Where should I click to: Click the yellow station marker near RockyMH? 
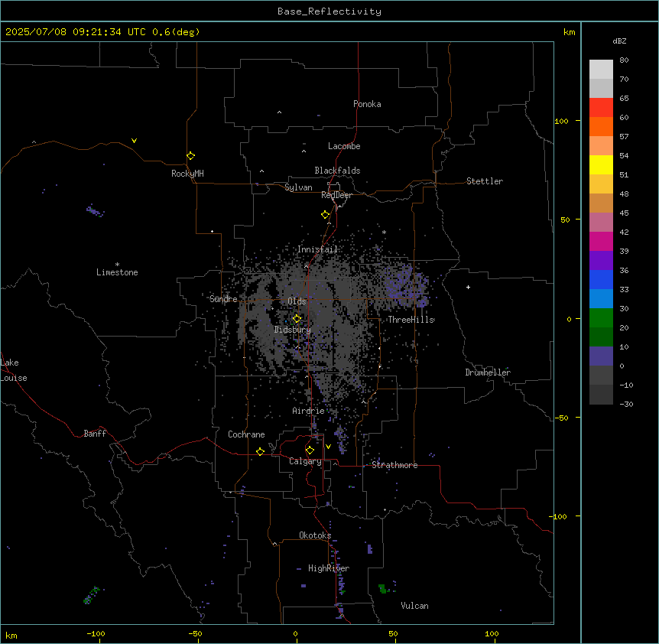tap(191, 156)
